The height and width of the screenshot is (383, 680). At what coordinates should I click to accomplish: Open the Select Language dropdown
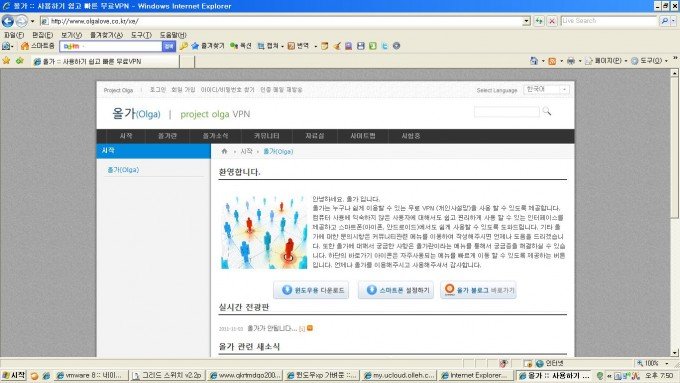tap(546, 89)
